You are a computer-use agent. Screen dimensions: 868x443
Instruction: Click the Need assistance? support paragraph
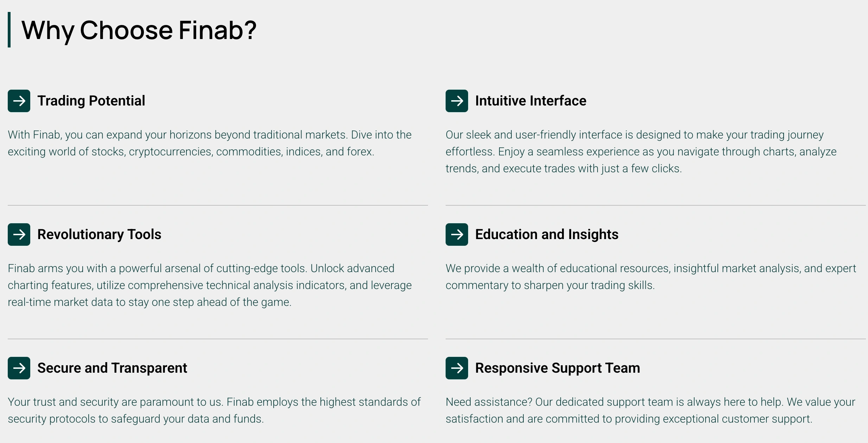pyautogui.click(x=650, y=410)
